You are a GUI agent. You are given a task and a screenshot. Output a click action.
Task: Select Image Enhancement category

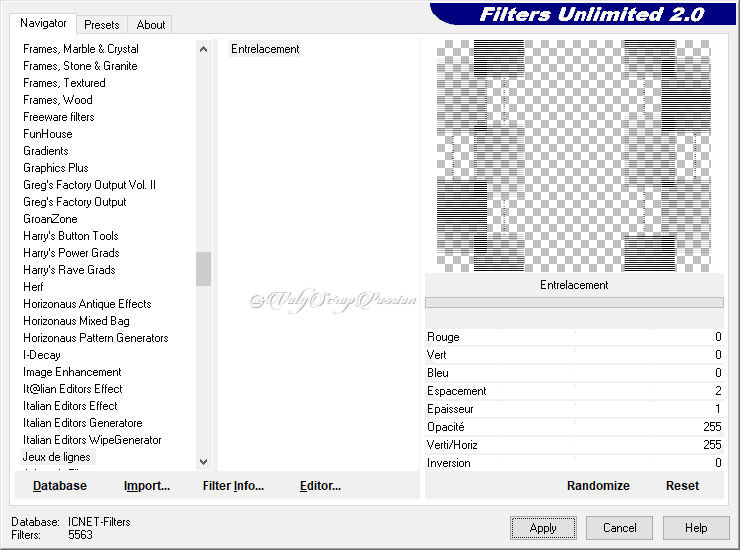click(x=72, y=372)
